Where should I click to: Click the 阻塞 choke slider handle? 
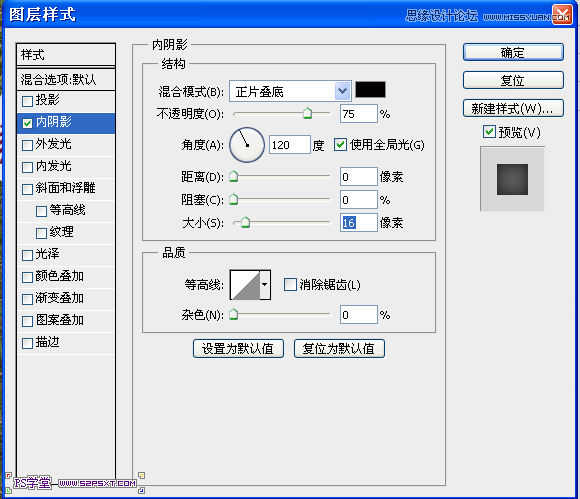tap(233, 199)
